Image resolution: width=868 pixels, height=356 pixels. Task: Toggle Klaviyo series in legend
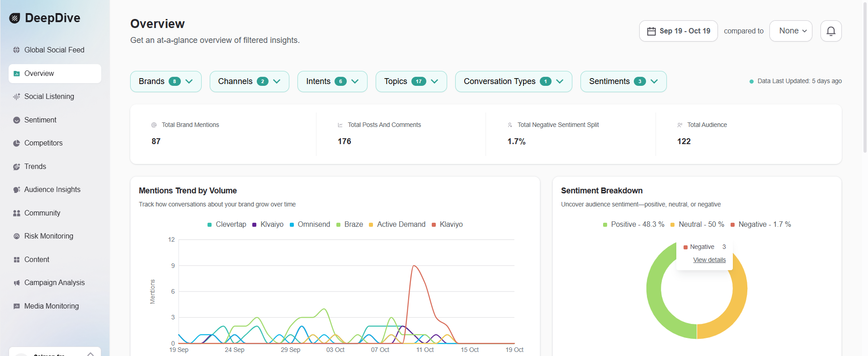tap(447, 225)
